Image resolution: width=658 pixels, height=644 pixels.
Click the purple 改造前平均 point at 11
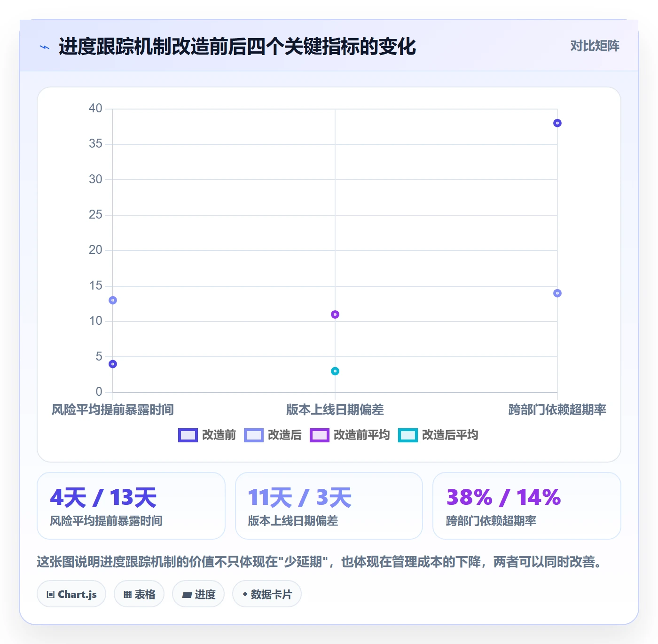[335, 314]
